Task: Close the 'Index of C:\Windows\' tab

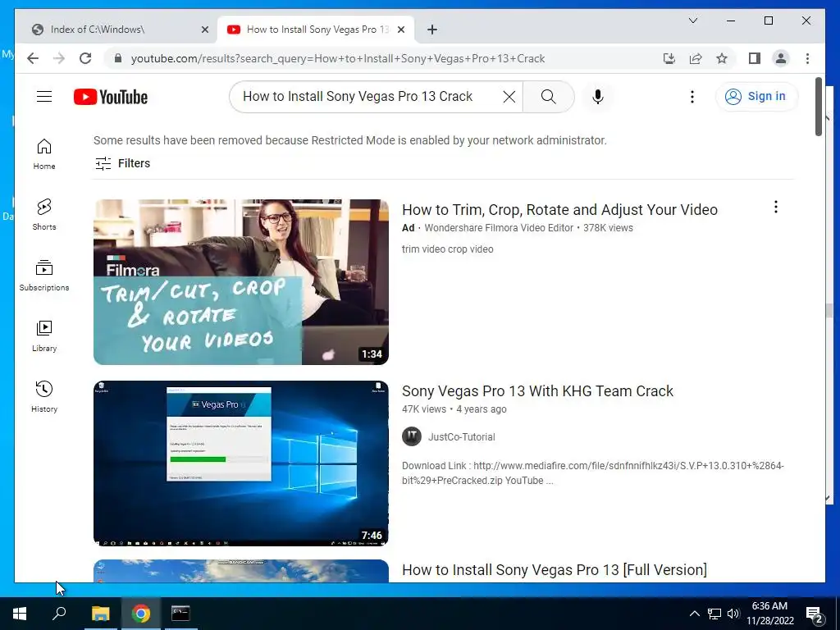Action: [204, 30]
